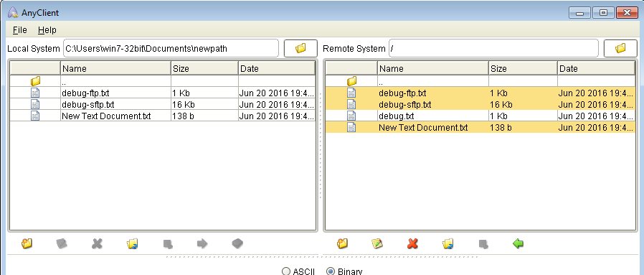Image resolution: width=644 pixels, height=275 pixels.
Task: Click remote debug-sftp.txt file name
Action: (x=405, y=104)
